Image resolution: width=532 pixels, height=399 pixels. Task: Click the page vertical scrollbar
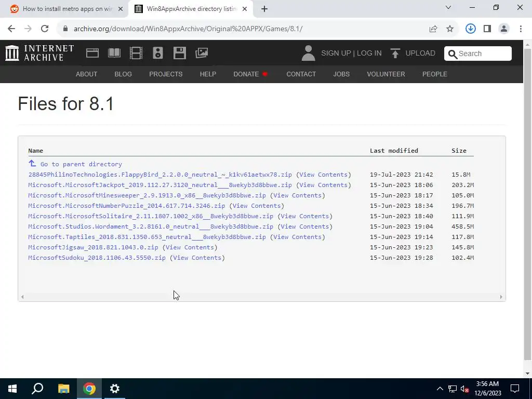[x=527, y=204]
